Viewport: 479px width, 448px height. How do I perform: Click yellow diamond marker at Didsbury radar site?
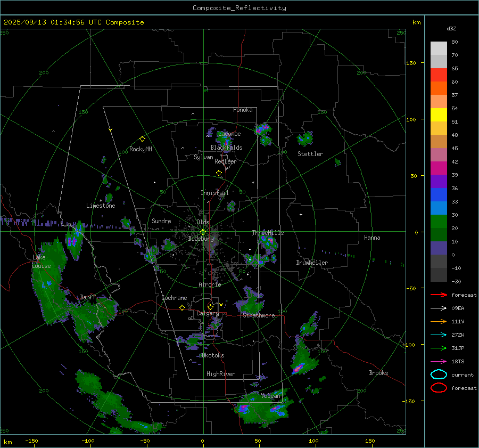click(203, 232)
